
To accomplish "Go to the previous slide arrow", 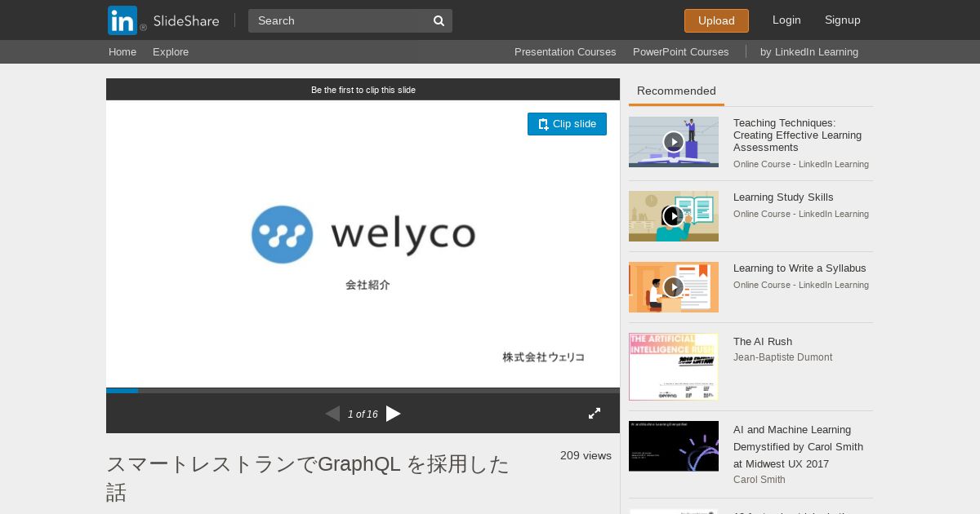I will pyautogui.click(x=332, y=414).
